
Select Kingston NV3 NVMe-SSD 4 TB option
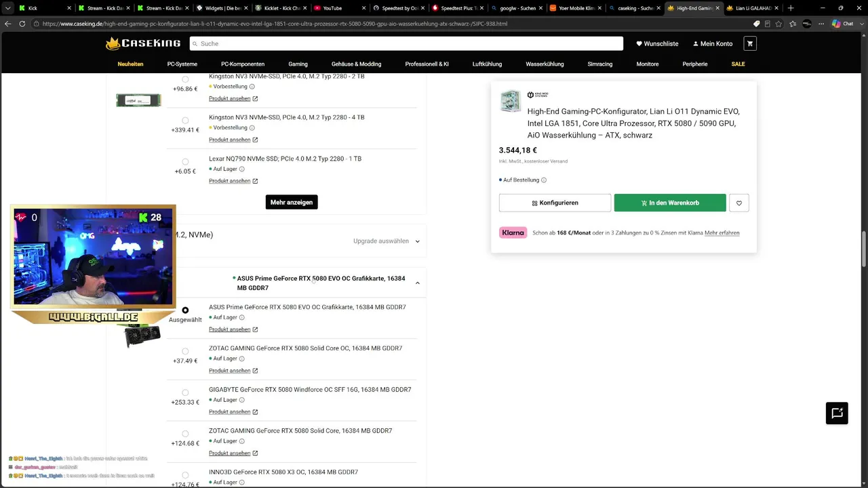(185, 121)
